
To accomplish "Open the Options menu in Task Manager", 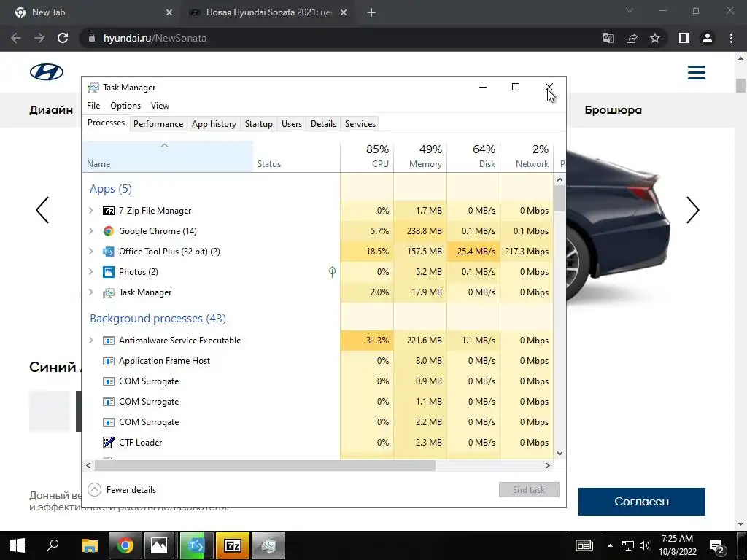I will pyautogui.click(x=125, y=106).
